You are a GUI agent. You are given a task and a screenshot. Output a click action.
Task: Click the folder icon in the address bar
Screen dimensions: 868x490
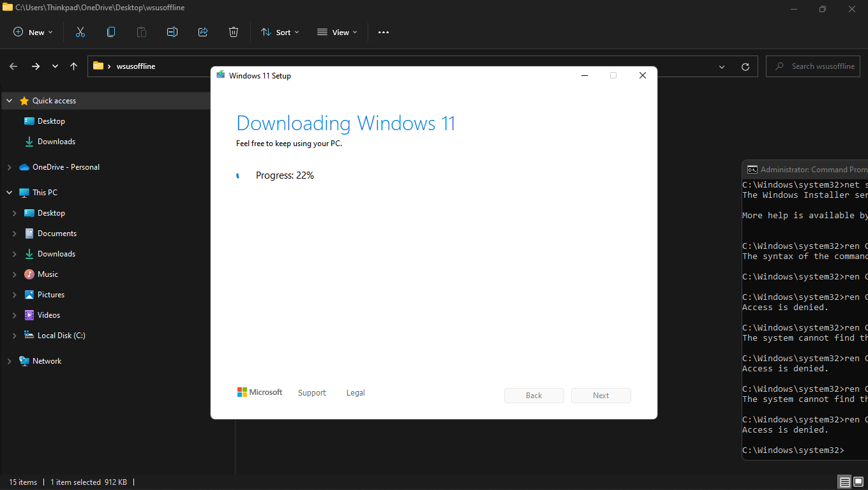98,66
